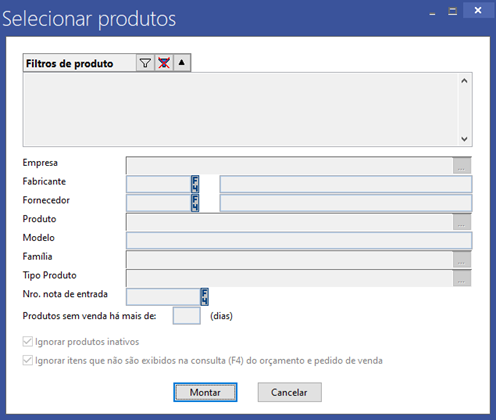Open Produto selection ellipsis button

coord(462,222)
